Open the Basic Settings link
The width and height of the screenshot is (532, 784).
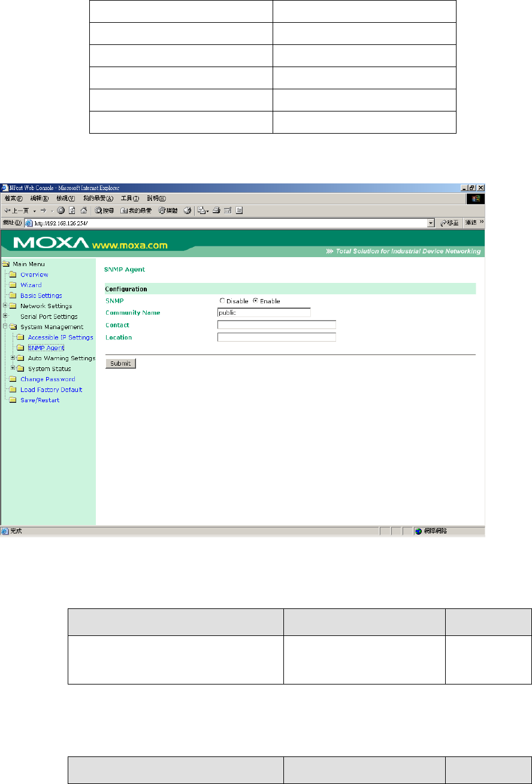pos(41,295)
